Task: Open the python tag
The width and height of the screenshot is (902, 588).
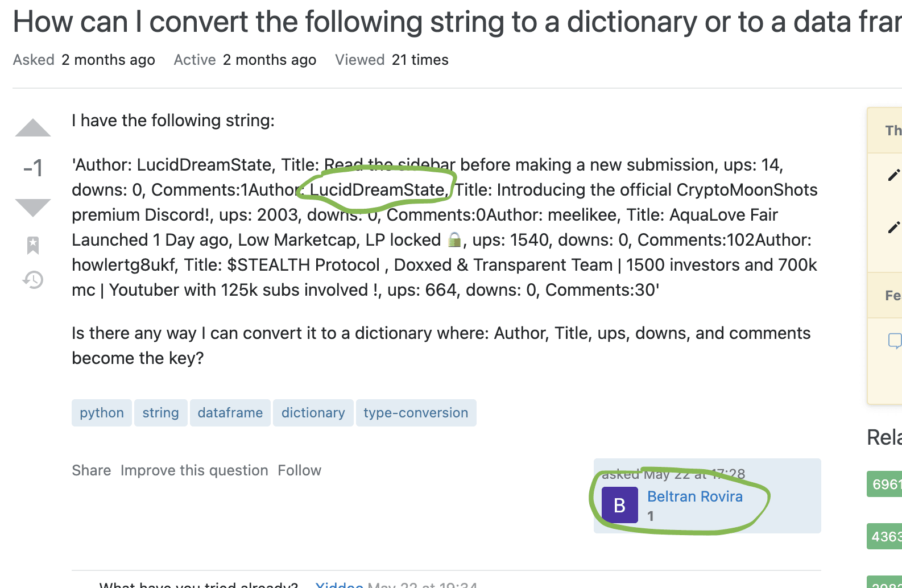Action: 102,413
